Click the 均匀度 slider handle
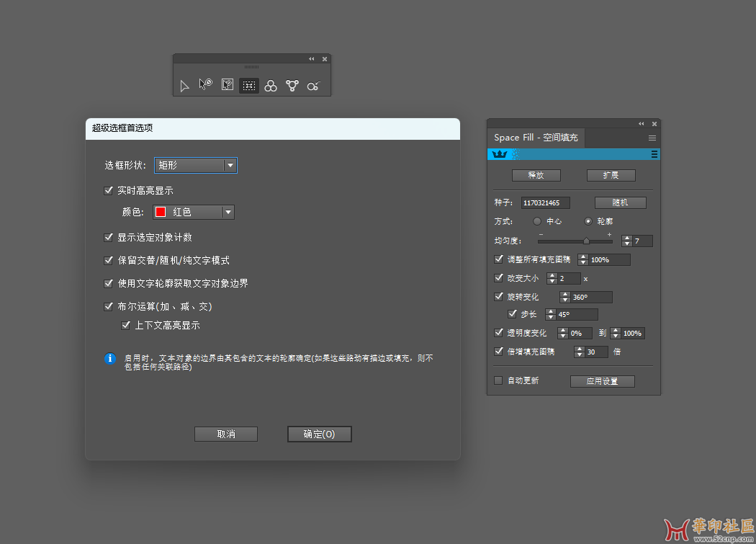756x544 pixels. tap(586, 241)
